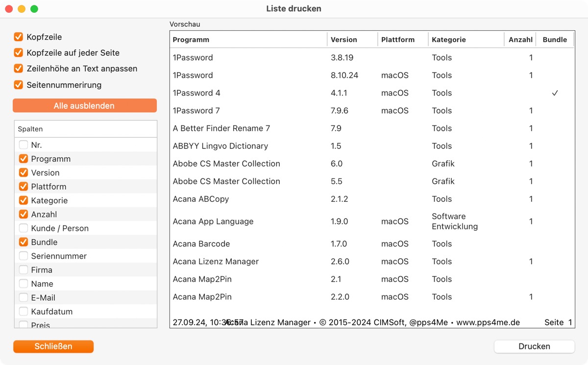Check the Name column checkbox
The width and height of the screenshot is (588, 365).
pyautogui.click(x=24, y=284)
